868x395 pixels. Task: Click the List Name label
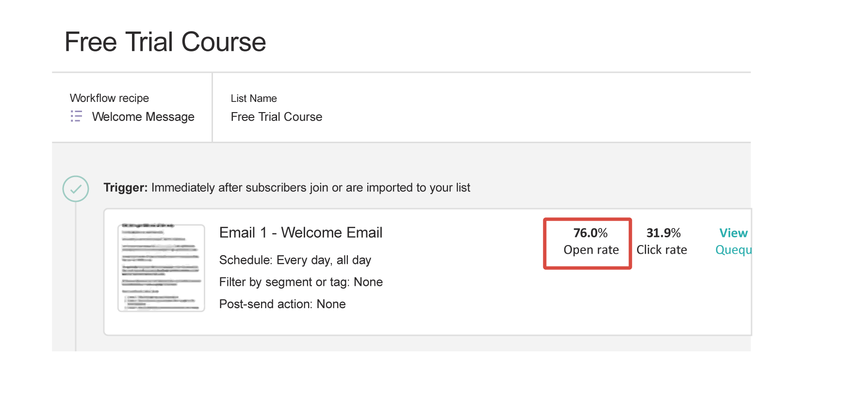pyautogui.click(x=254, y=98)
